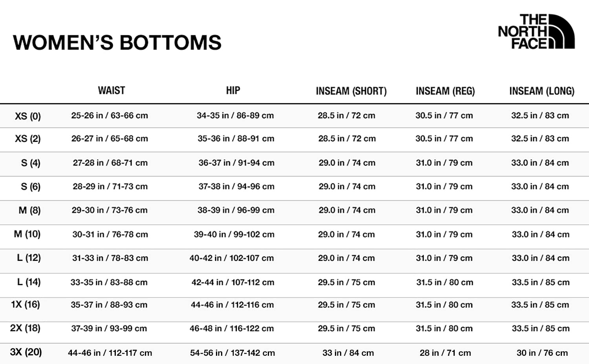Click hip value 54-56 in / 137-142 cm
This screenshot has width=589, height=364.
(232, 353)
